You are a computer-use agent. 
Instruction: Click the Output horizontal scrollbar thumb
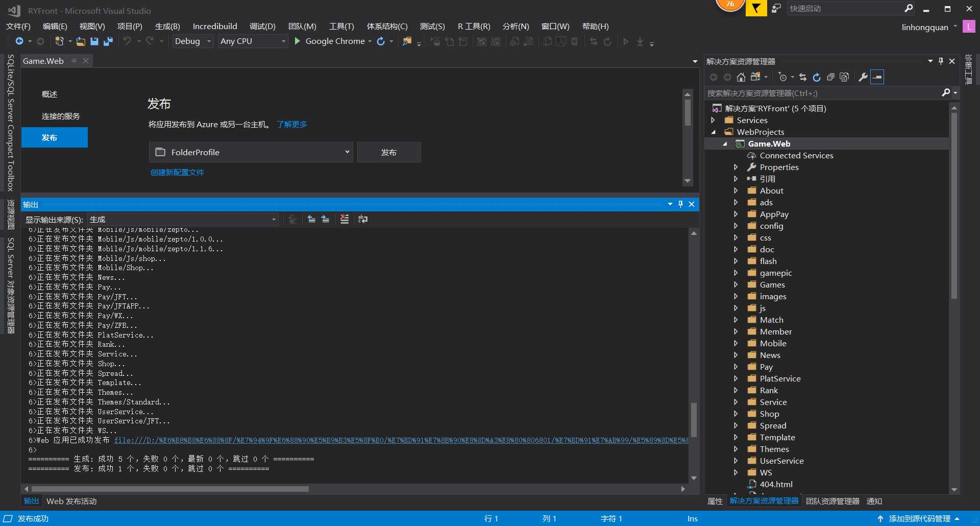[170, 489]
